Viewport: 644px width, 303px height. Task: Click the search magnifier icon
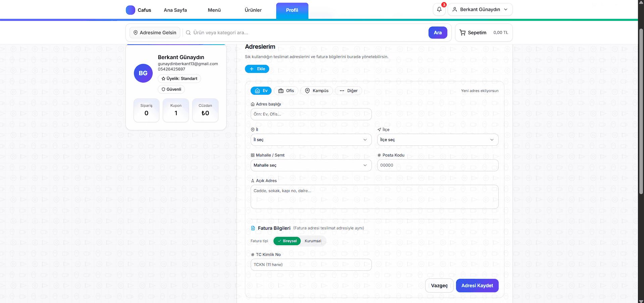point(188,33)
